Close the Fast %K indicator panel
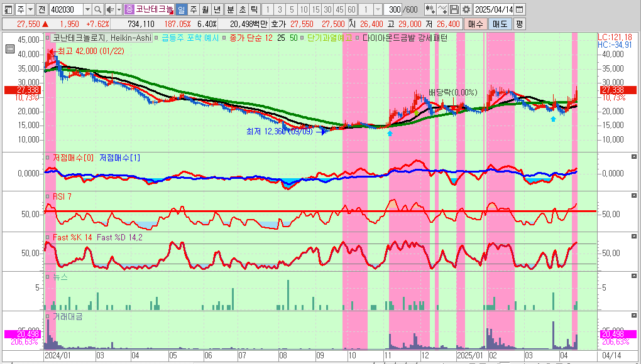This screenshot has height=364, width=641. click(634, 236)
